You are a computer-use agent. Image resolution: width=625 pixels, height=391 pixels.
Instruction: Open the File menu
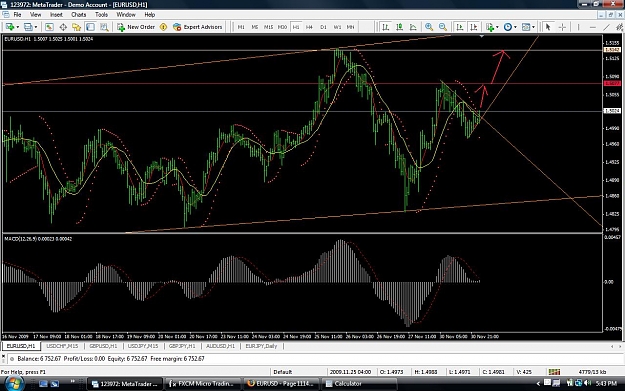click(18, 15)
